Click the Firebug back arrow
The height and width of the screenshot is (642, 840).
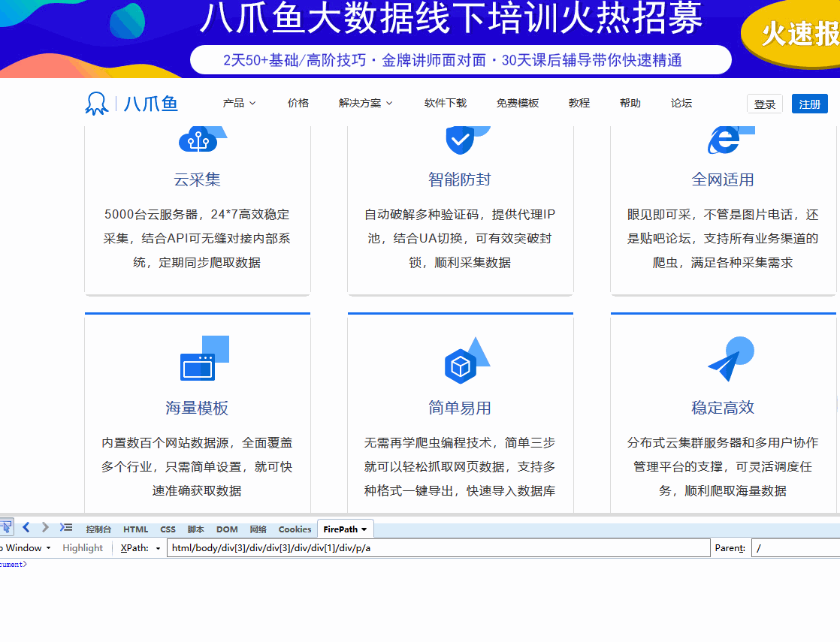tap(26, 527)
